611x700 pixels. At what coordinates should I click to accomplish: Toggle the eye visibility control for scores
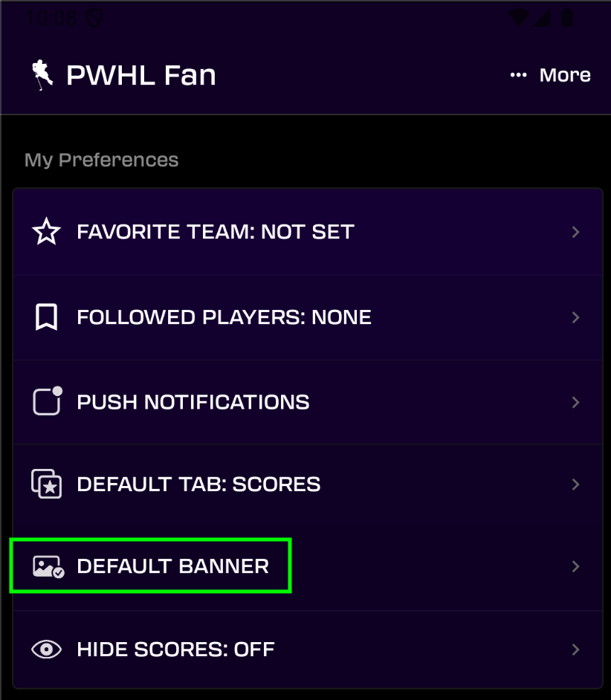46,649
